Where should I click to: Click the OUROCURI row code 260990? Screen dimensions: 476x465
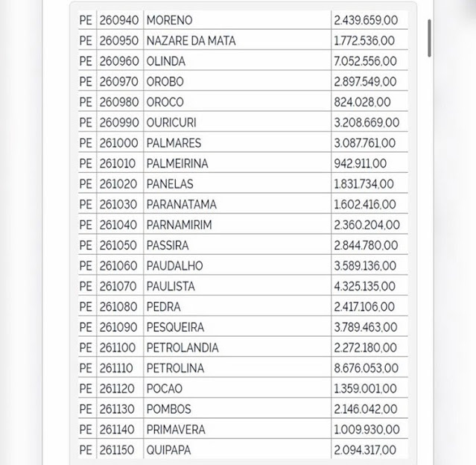click(118, 122)
